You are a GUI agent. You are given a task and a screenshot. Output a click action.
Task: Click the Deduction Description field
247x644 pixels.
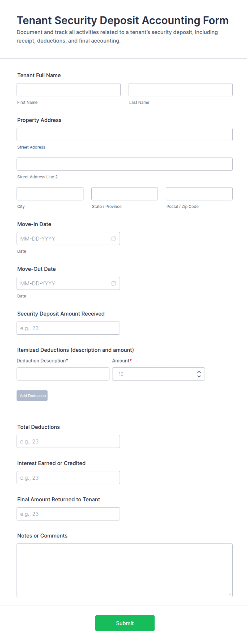point(63,374)
